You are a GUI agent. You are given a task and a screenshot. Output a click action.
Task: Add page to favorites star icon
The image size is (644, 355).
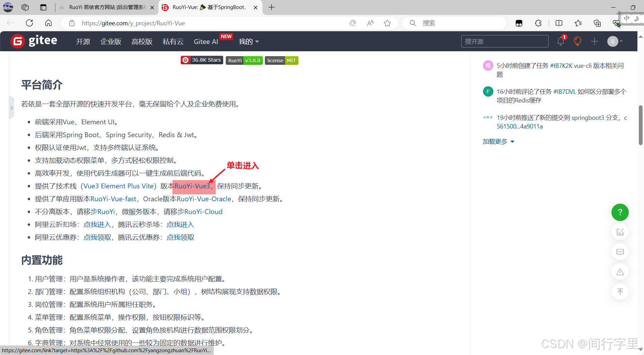pyautogui.click(x=387, y=23)
